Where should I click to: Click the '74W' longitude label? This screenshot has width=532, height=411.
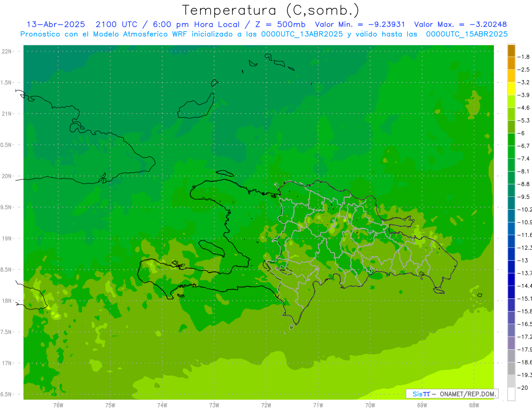pyautogui.click(x=162, y=405)
